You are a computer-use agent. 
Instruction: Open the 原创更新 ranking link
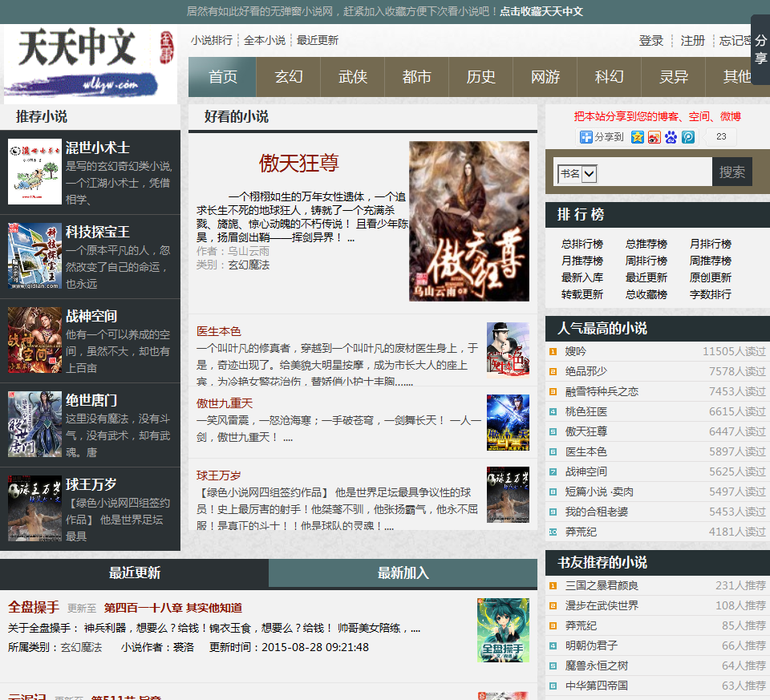[711, 278]
